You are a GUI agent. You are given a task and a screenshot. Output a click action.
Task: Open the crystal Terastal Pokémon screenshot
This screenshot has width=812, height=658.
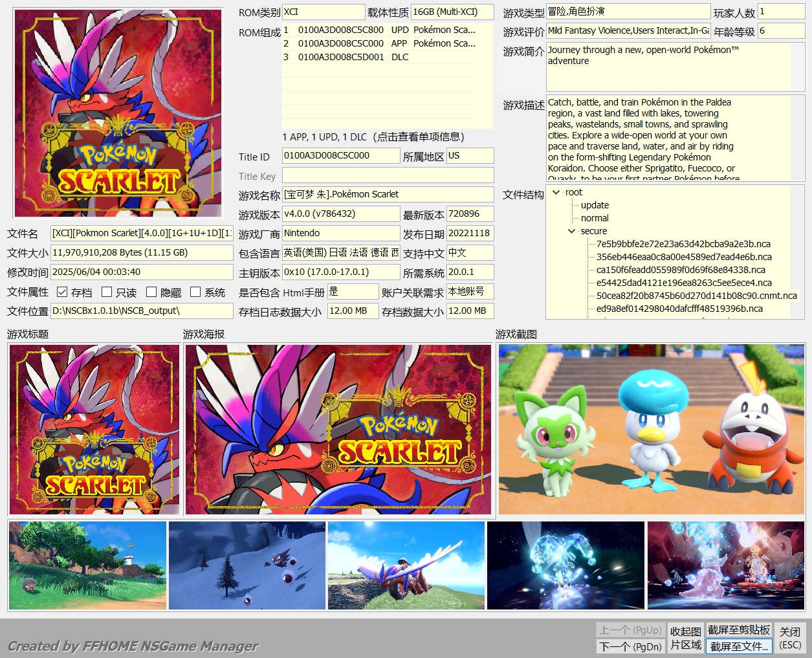565,565
